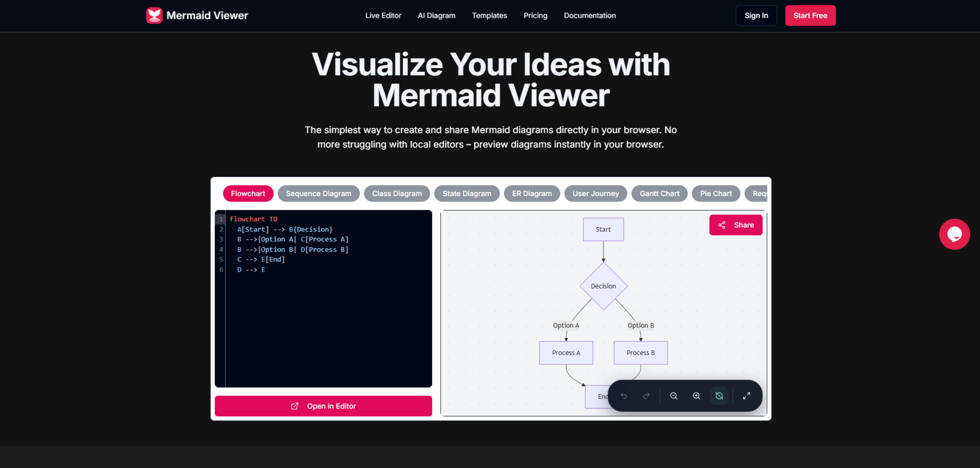Click the Process A node
The height and width of the screenshot is (468, 980).
tap(566, 353)
